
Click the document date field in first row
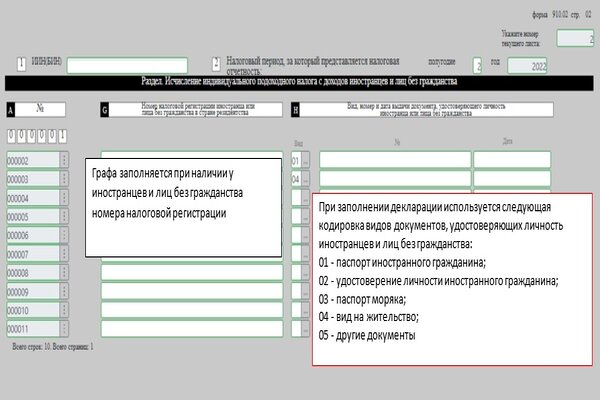[x=512, y=160]
